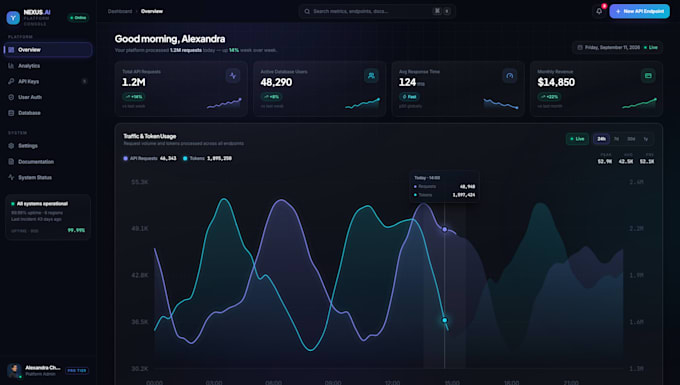This screenshot has width=680, height=385.
Task: Click the search magnifier icon
Action: pos(307,11)
